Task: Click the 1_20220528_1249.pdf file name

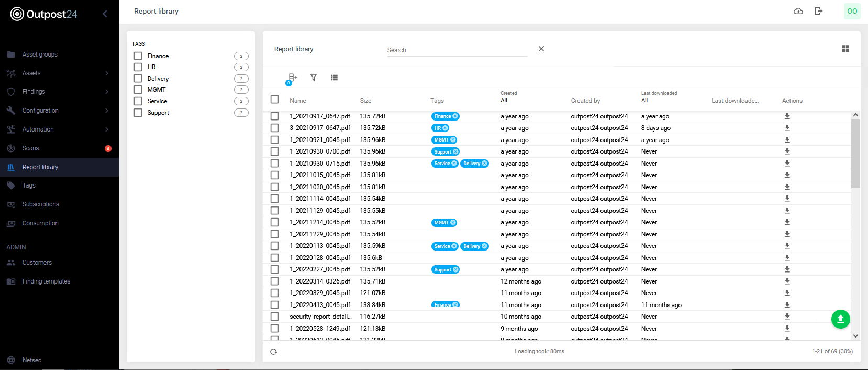Action: [320, 329]
